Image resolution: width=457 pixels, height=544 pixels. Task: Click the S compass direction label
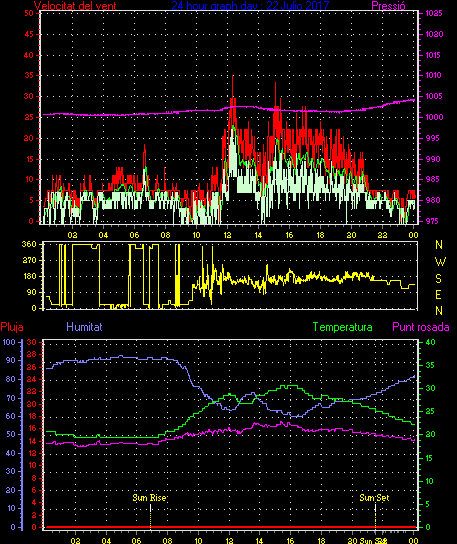pos(439,278)
